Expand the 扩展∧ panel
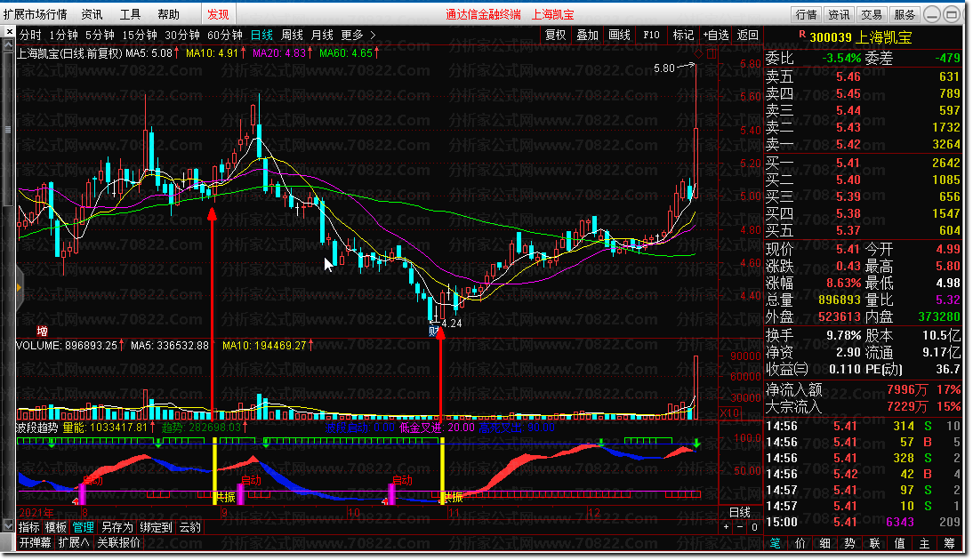The width and height of the screenshot is (973, 560). pyautogui.click(x=74, y=542)
